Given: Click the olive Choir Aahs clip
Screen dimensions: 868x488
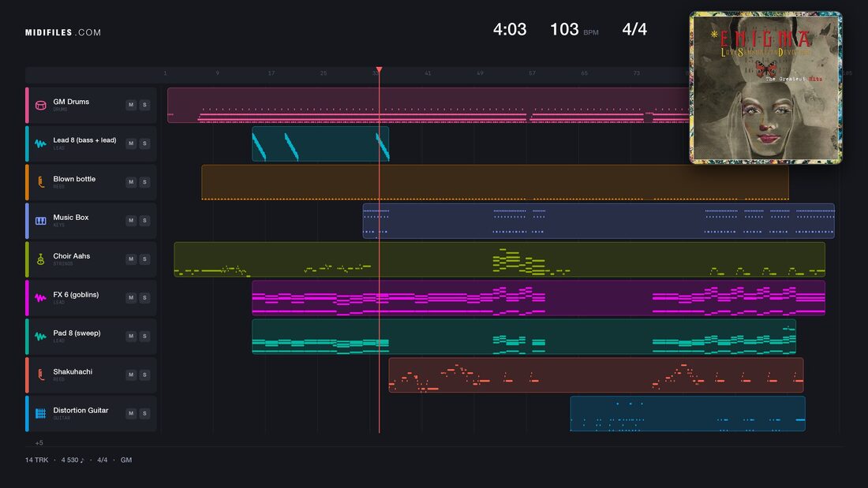Looking at the screenshot, I should (499, 259).
